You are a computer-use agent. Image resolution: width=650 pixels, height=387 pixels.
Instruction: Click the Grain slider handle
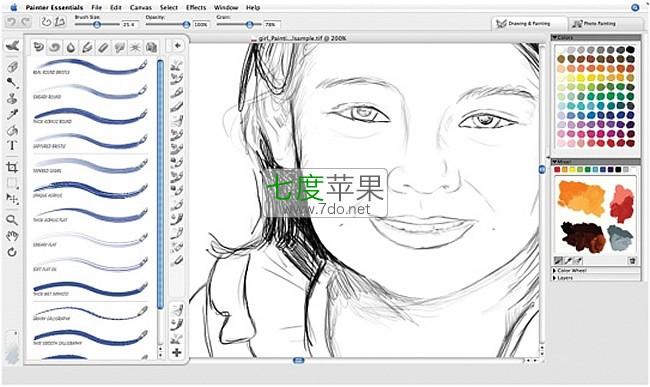(x=249, y=25)
